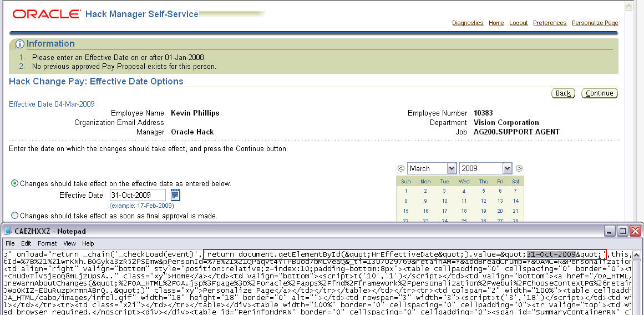This screenshot has width=644, height=315.
Task: Go to previous month in calendar
Action: [x=401, y=168]
